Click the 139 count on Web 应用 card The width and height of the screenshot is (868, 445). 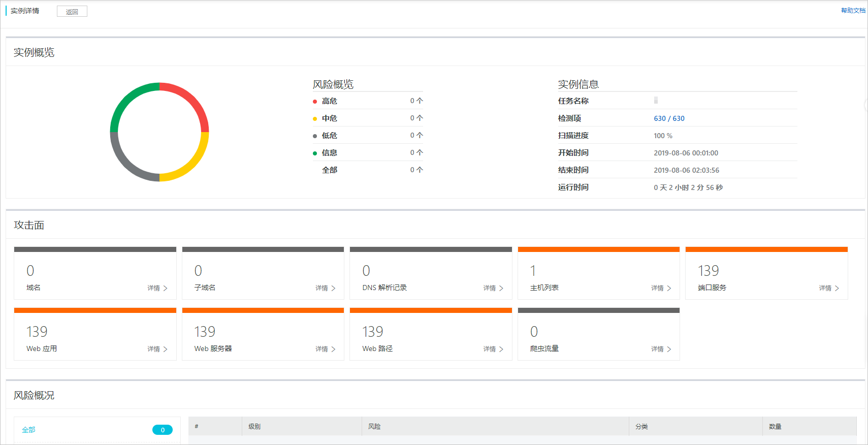click(x=37, y=332)
